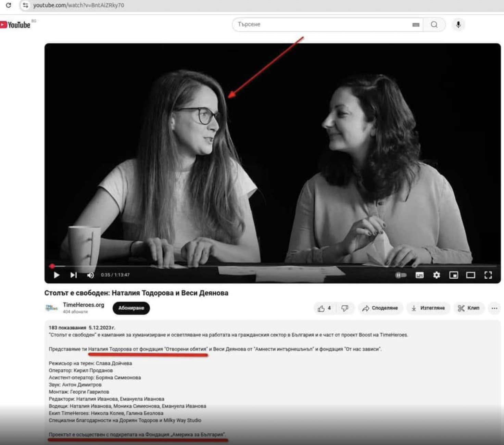Screen dimensions: 504x445
Task: Click the Редактори credit line
Action: click(106, 399)
